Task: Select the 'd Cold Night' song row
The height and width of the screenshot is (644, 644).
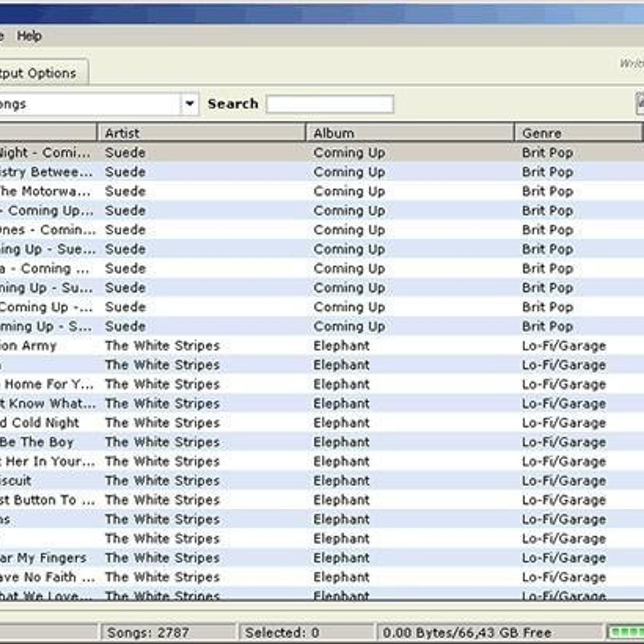Action: point(322,423)
